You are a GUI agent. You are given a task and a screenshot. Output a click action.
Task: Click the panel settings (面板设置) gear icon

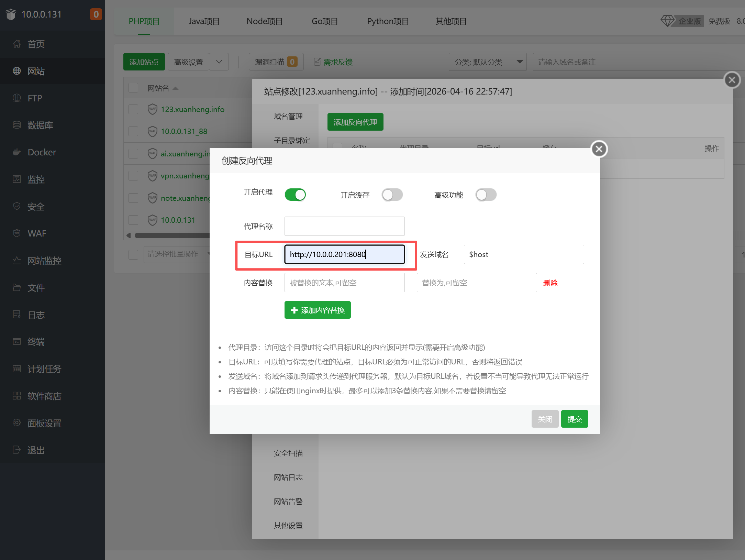tap(16, 423)
